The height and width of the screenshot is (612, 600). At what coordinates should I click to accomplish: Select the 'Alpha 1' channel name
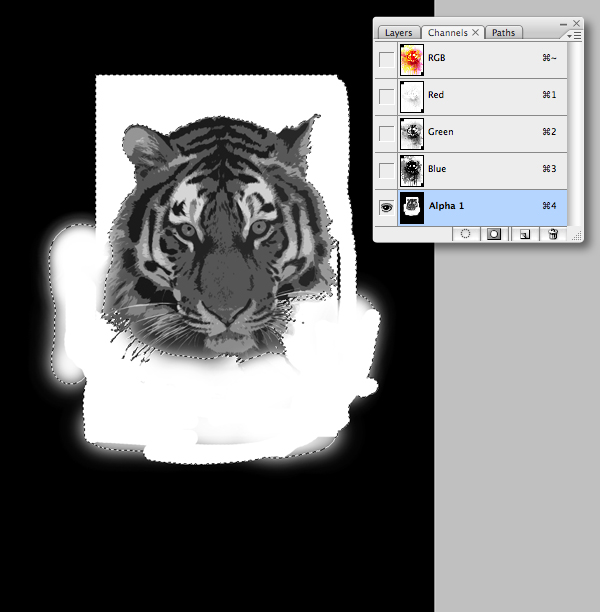[x=446, y=206]
